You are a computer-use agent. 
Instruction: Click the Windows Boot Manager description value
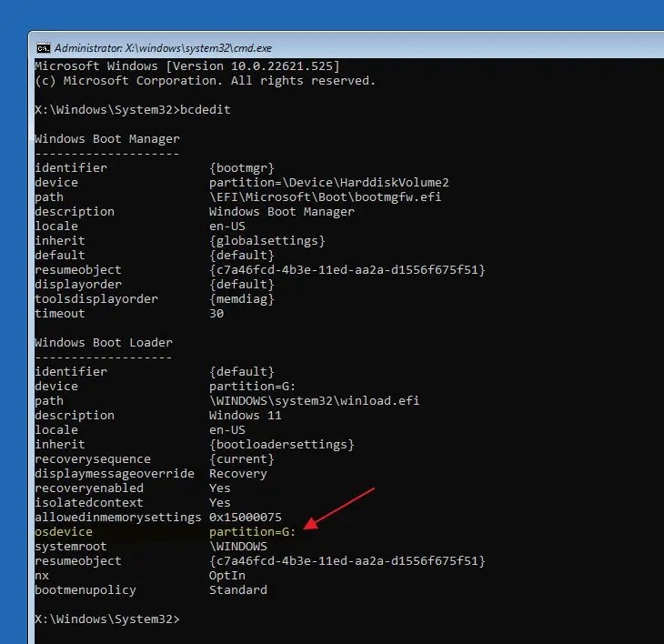pos(282,212)
